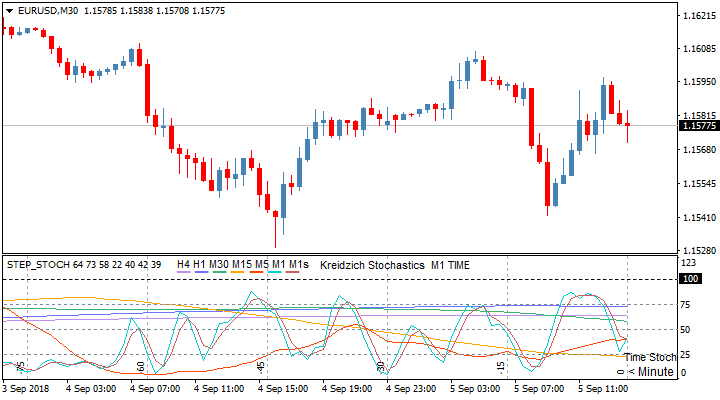Click the purple color line under H4

tap(183, 272)
